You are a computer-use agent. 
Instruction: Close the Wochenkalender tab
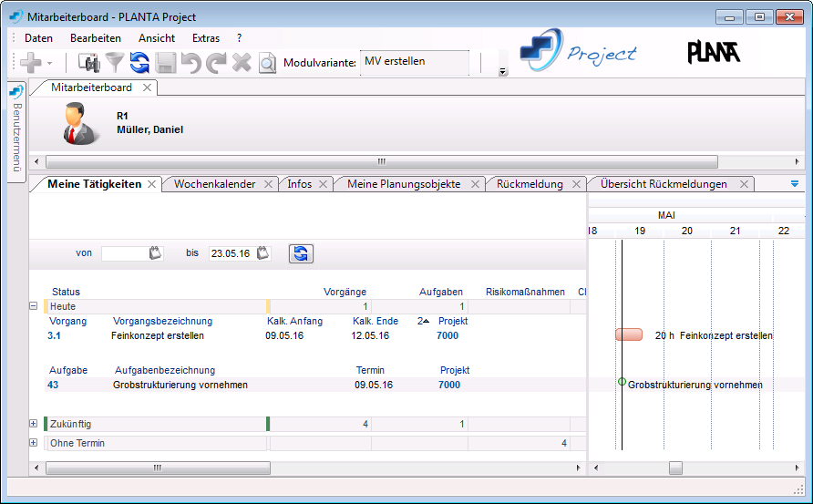(268, 184)
